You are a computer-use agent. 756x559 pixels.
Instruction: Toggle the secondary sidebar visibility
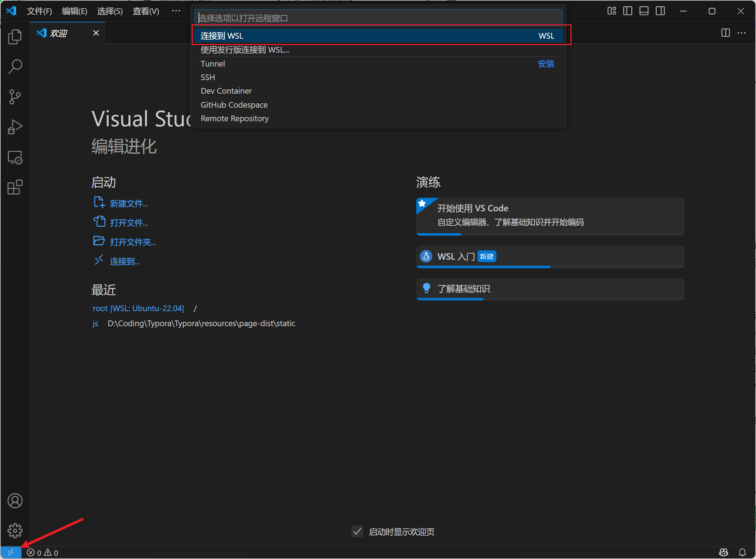(660, 11)
